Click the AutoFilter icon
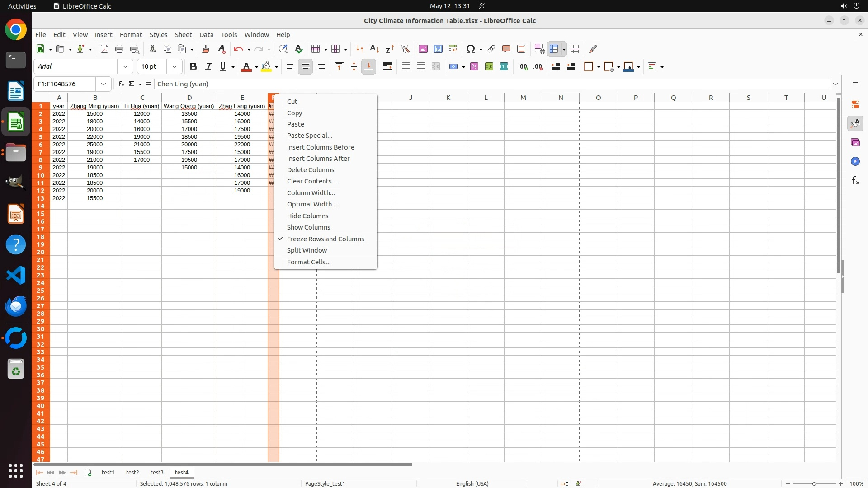Image resolution: width=868 pixels, height=488 pixels. pyautogui.click(x=405, y=49)
